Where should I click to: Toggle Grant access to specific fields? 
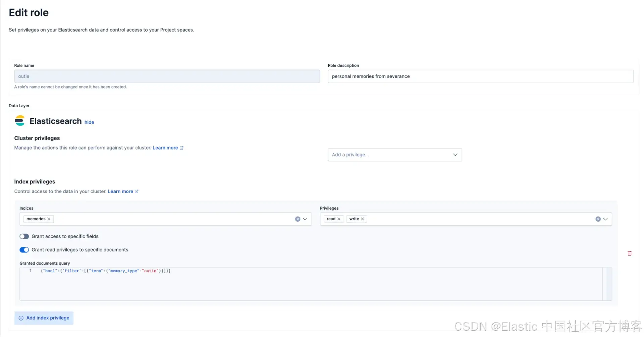pos(24,237)
